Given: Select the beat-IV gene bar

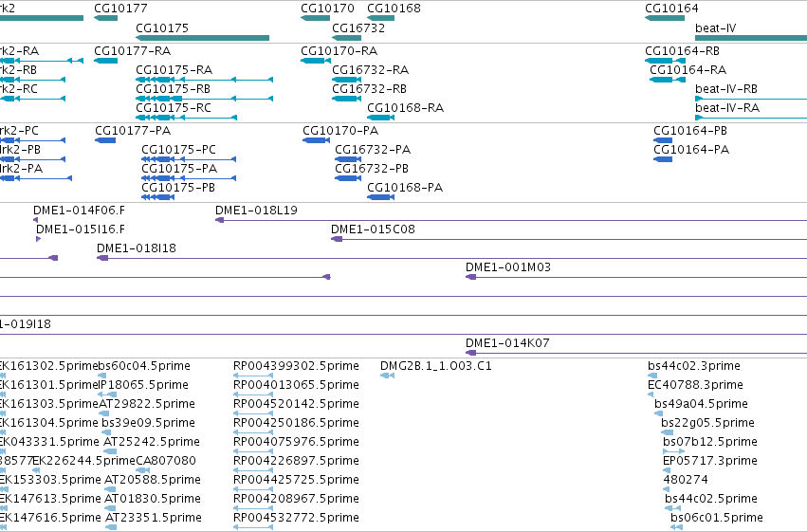Looking at the screenshot, I should (x=751, y=38).
